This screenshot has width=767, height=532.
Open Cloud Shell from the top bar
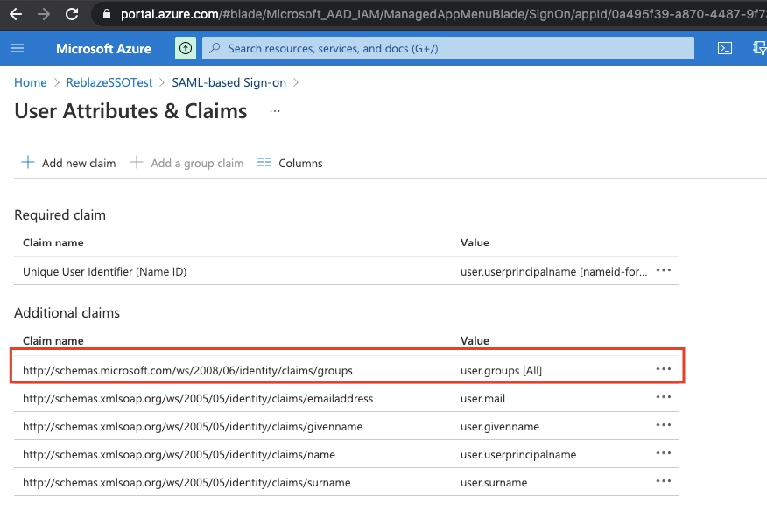(x=724, y=48)
